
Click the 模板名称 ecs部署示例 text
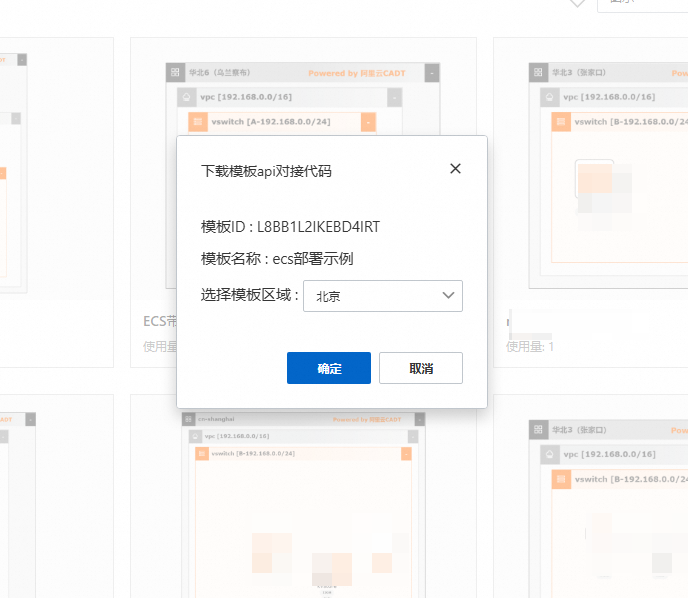(x=277, y=259)
